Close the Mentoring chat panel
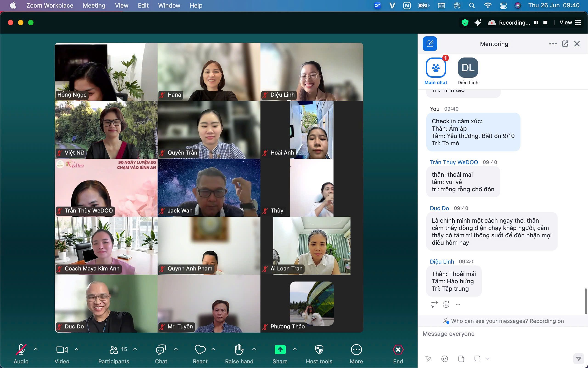The width and height of the screenshot is (588, 368). click(577, 44)
